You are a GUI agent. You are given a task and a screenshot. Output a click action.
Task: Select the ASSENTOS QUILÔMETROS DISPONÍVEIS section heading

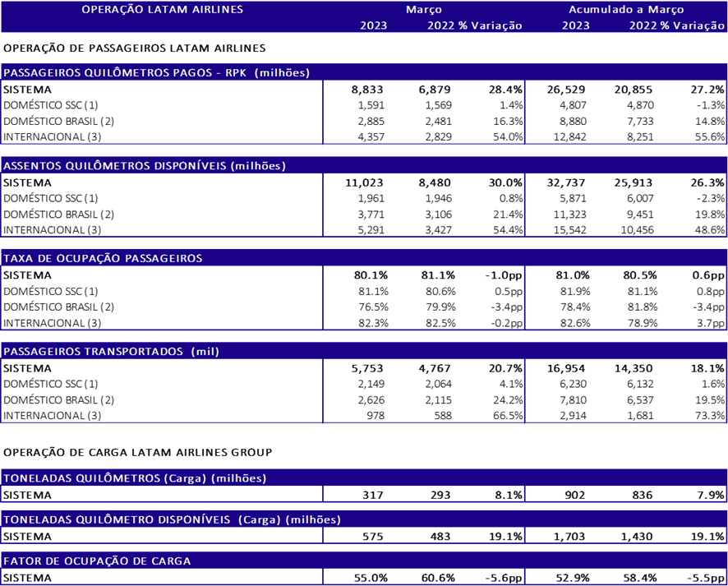[x=145, y=166]
